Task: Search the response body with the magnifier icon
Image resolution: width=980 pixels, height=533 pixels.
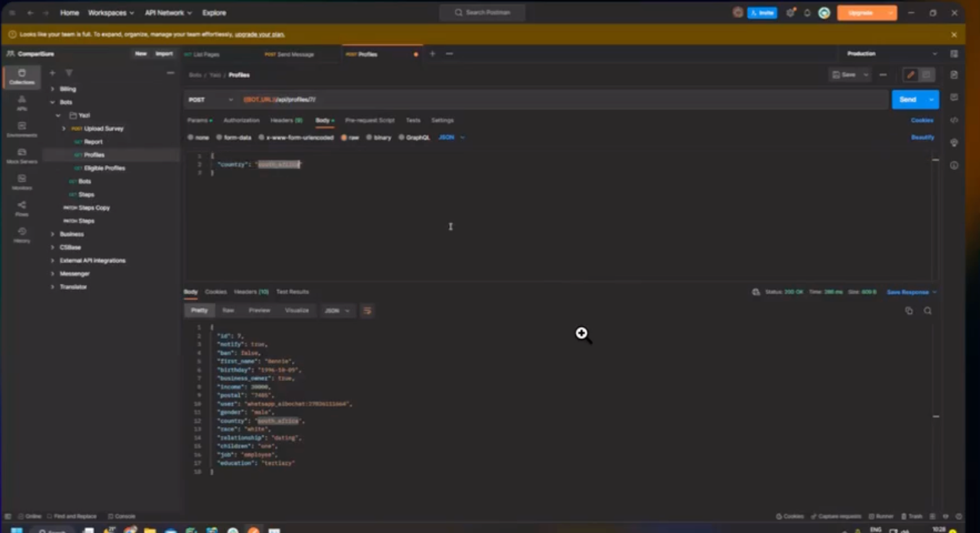Action: [x=927, y=311]
